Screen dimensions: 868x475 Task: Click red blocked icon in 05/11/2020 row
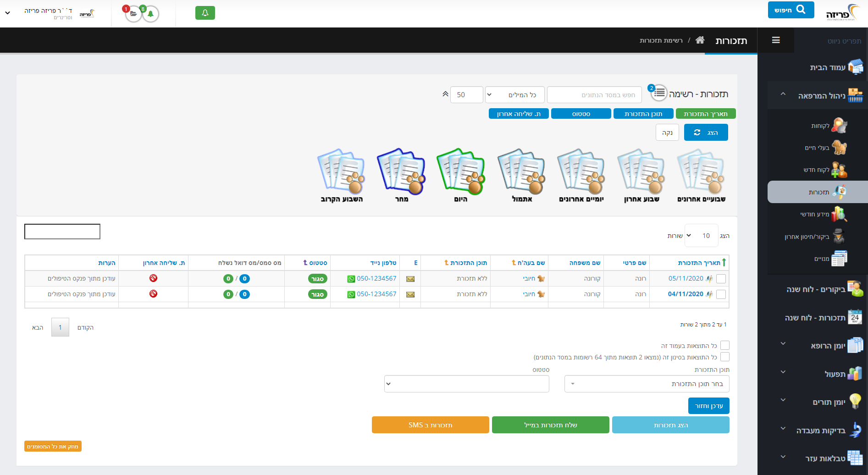(154, 278)
